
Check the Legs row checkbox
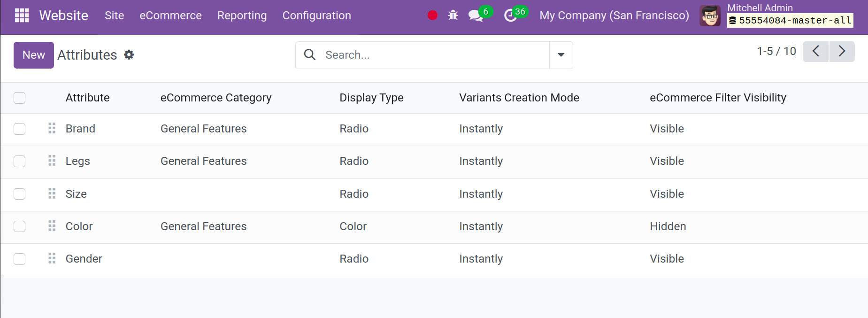(x=20, y=161)
